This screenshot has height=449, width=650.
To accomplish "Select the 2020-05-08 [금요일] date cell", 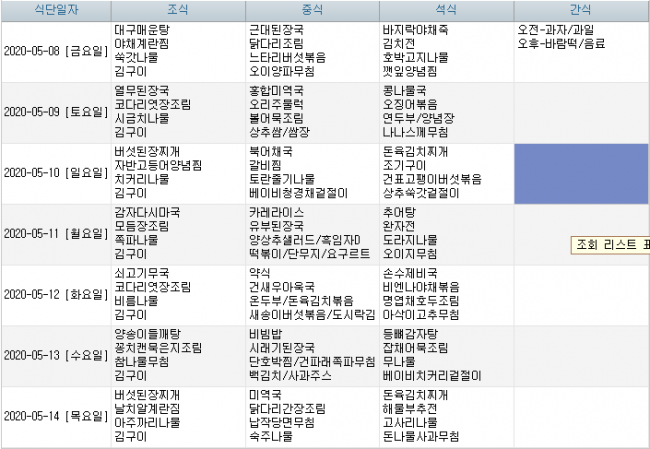I will click(56, 52).
